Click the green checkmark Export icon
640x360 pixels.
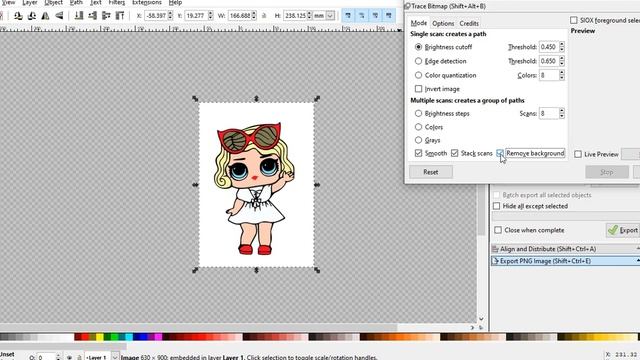pos(613,230)
